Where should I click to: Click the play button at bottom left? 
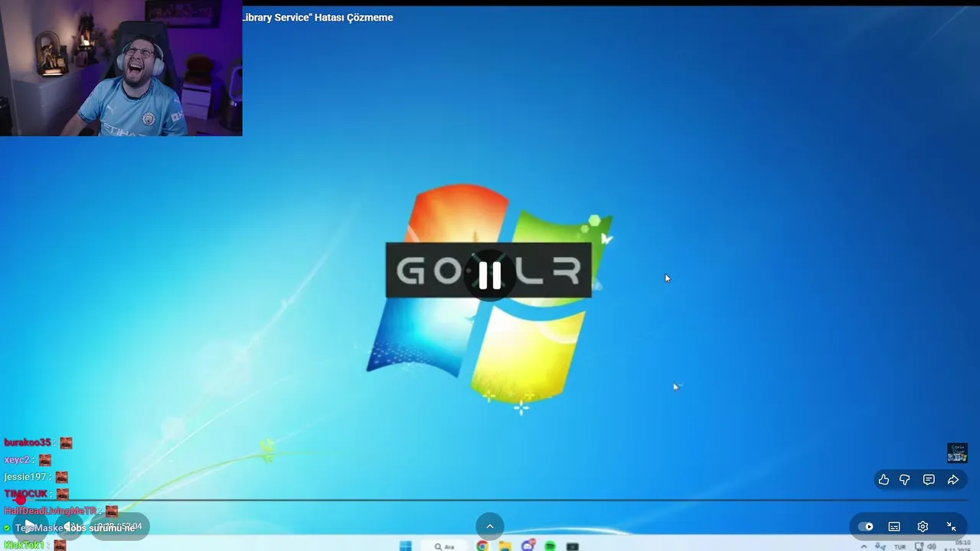pyautogui.click(x=29, y=526)
